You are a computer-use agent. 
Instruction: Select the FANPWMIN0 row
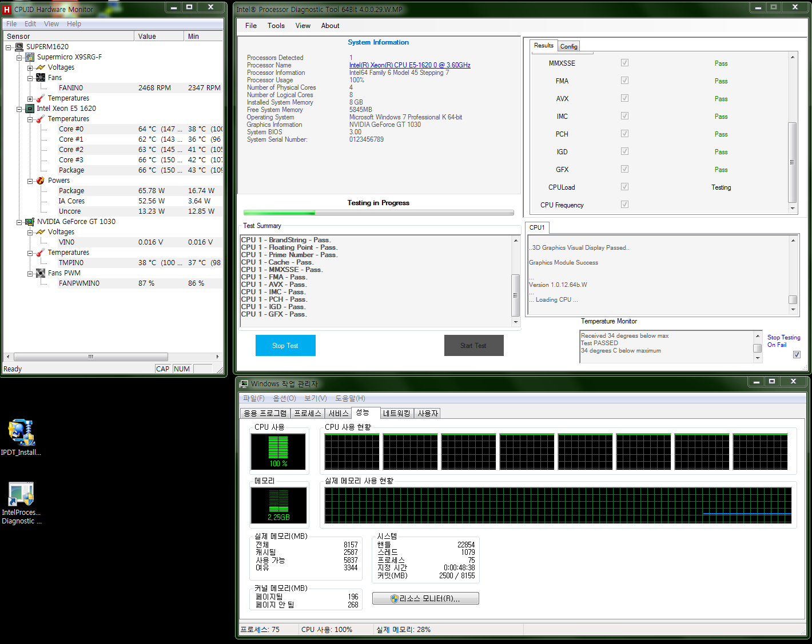point(140,283)
